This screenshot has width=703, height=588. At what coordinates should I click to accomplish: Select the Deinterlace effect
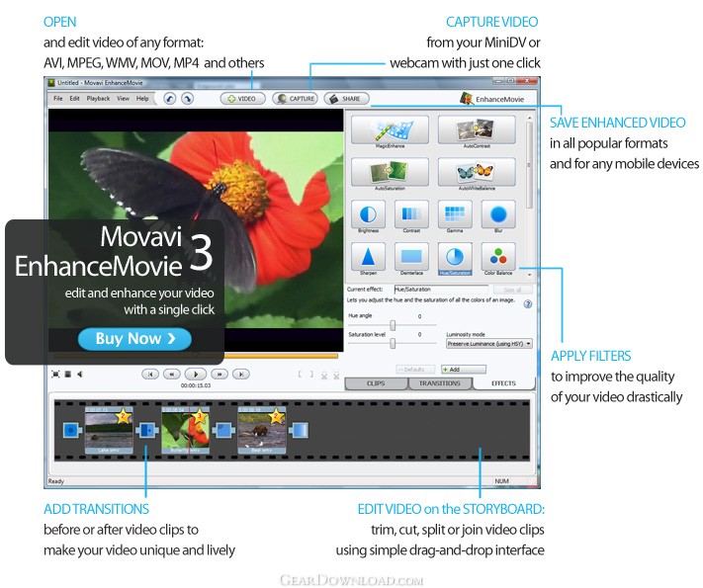[x=411, y=257]
